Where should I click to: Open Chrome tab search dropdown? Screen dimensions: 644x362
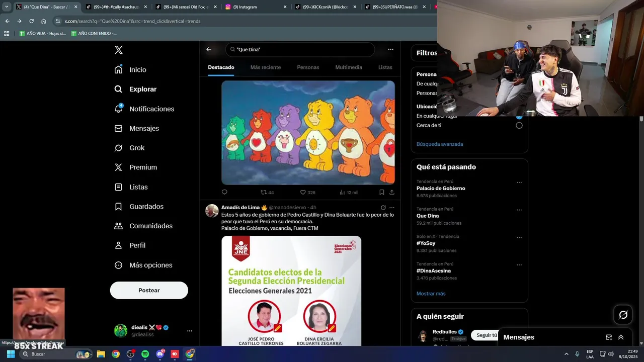point(7,7)
